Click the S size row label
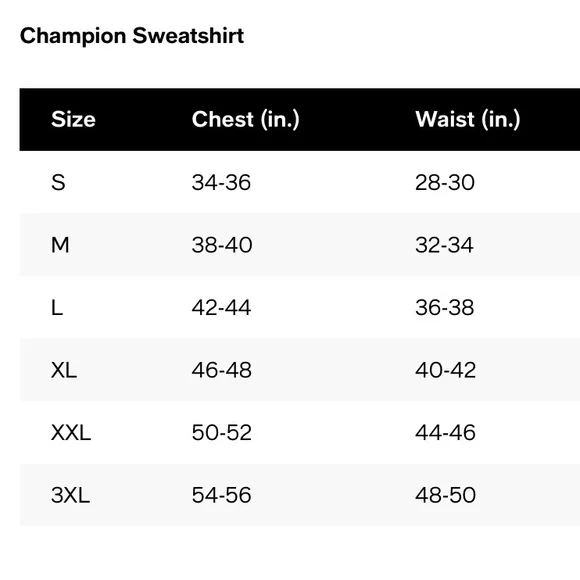Viewport: 580px width, 580px height. tap(58, 182)
